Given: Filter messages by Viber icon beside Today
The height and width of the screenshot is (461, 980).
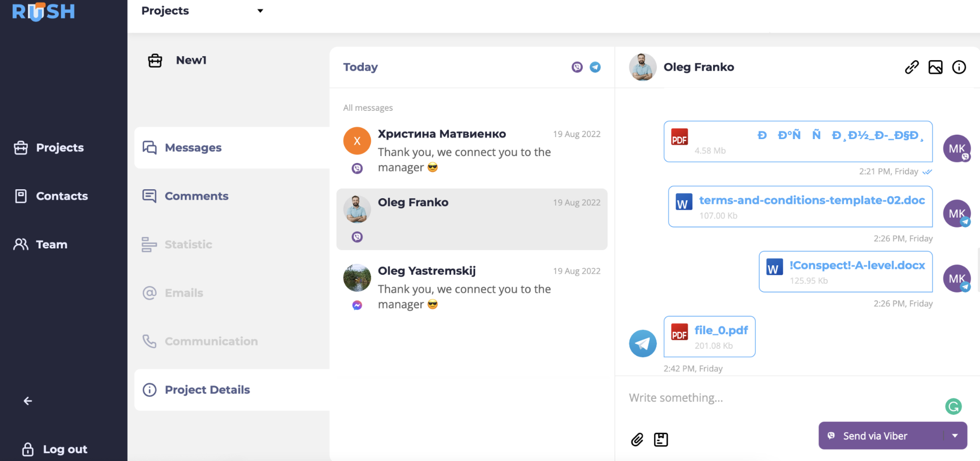Looking at the screenshot, I should pyautogui.click(x=577, y=67).
